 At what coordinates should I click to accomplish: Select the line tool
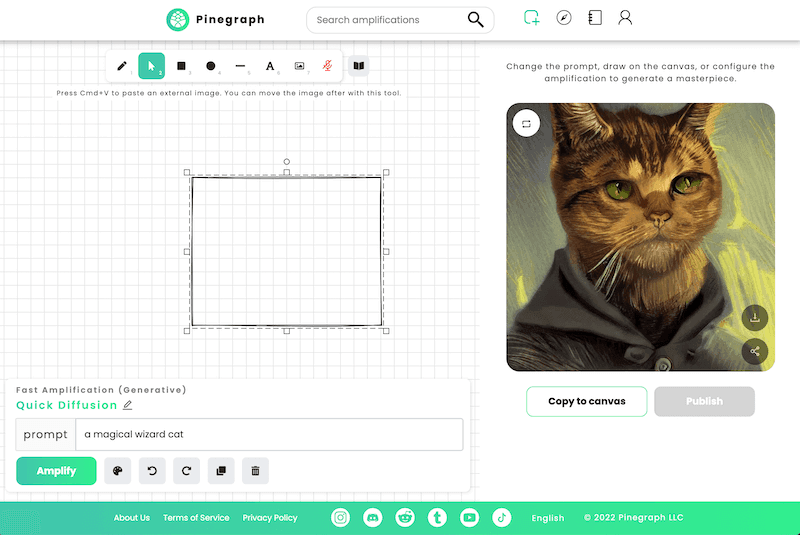(x=240, y=66)
